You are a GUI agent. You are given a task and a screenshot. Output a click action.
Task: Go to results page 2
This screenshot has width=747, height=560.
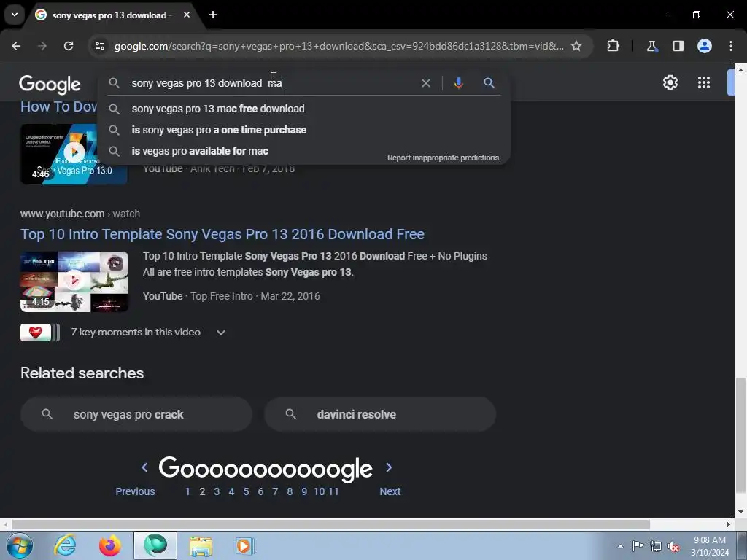pyautogui.click(x=202, y=491)
